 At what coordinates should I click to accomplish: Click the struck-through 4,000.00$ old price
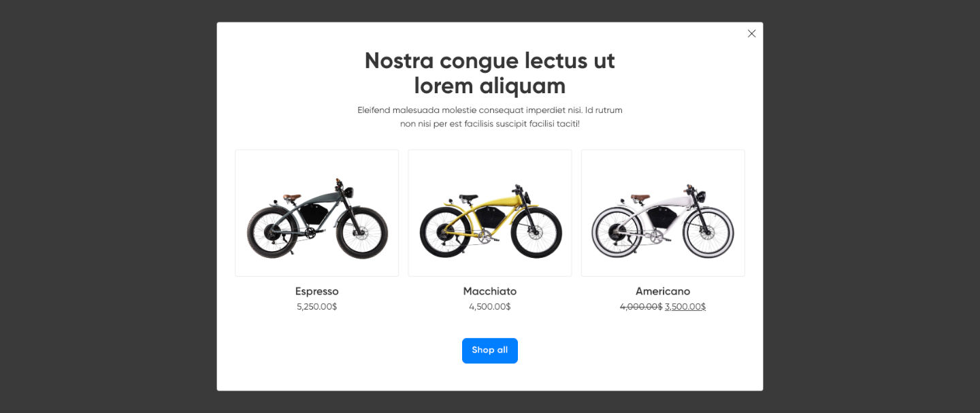coord(641,307)
